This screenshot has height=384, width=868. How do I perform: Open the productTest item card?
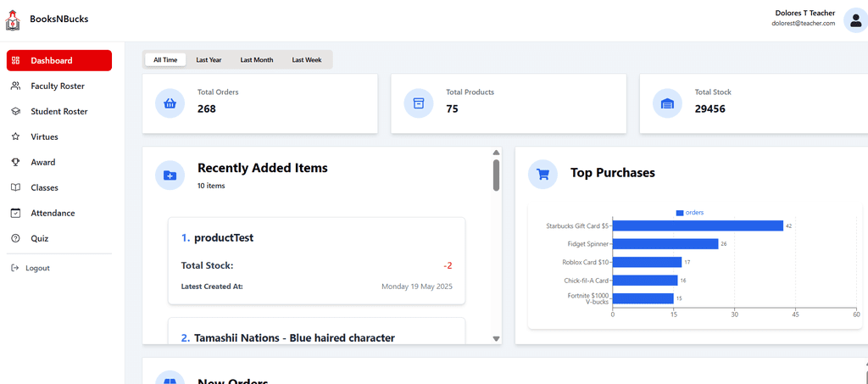316,261
